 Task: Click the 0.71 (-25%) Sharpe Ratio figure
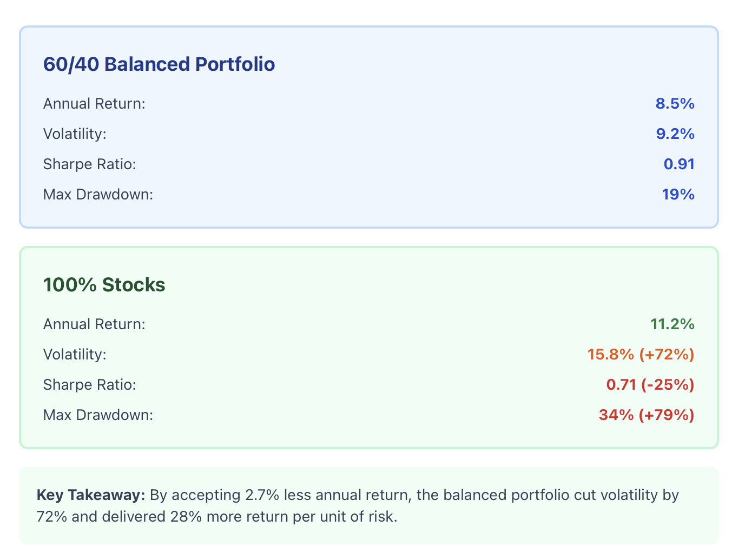(650, 385)
